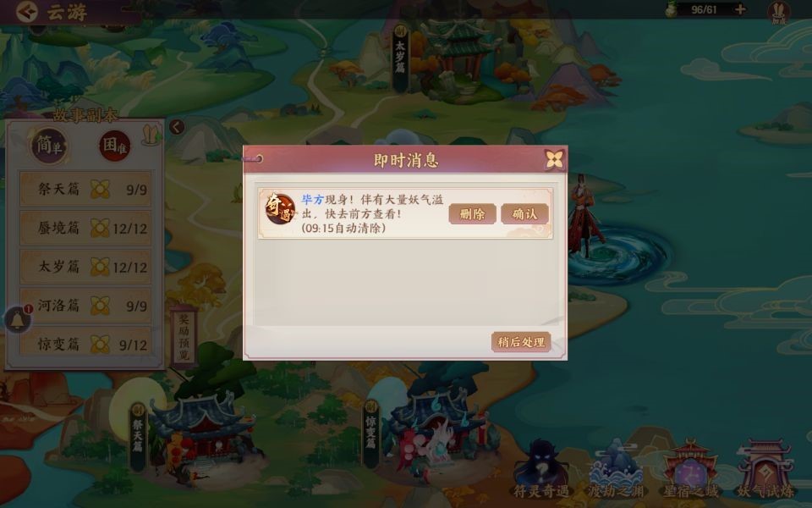The height and width of the screenshot is (508, 812).
Task: Switch difficulty to 困难
Action: tap(114, 146)
